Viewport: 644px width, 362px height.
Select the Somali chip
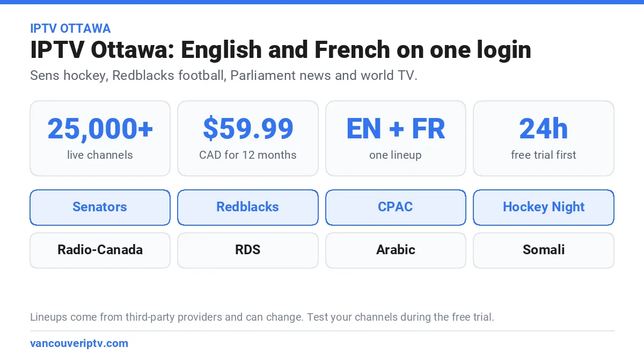tap(544, 250)
